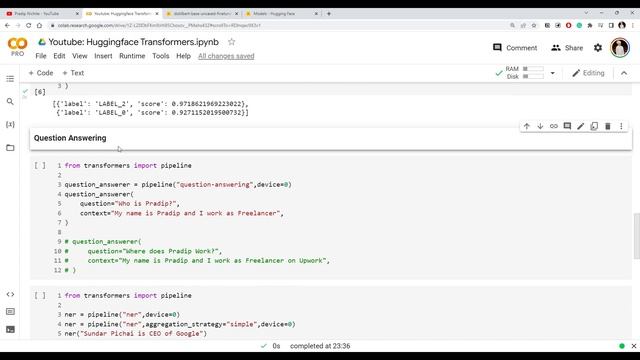Open the Editing mode dropdown
Image resolution: width=640 pixels, height=360 pixels.
pyautogui.click(x=588, y=73)
